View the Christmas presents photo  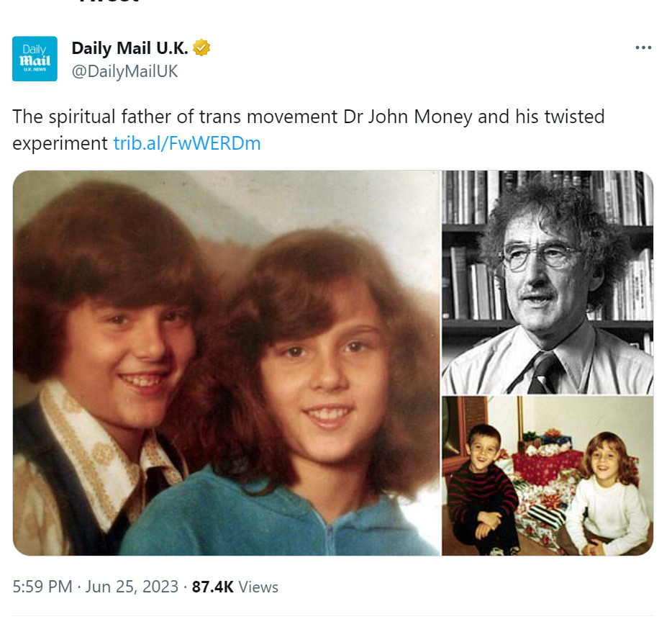548,476
